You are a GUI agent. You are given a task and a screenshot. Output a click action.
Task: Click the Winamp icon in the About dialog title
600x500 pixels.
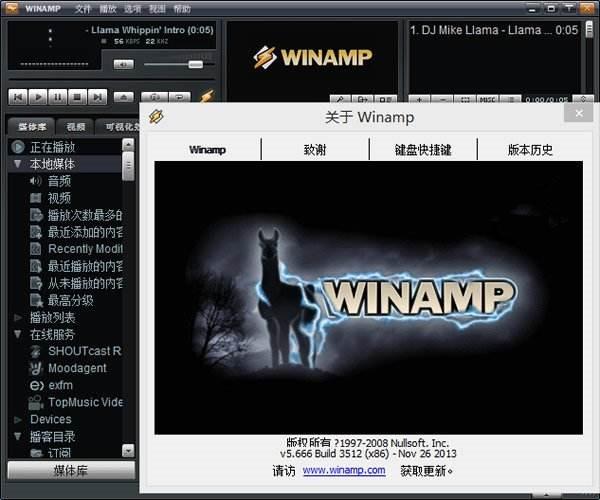(x=157, y=117)
